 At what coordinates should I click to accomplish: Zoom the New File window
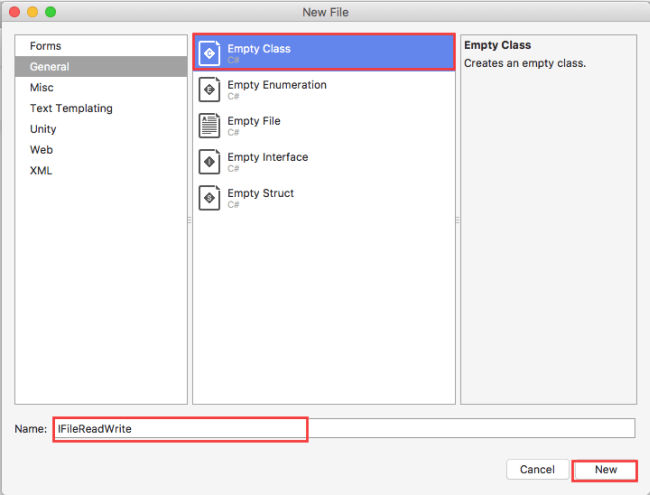pos(51,11)
